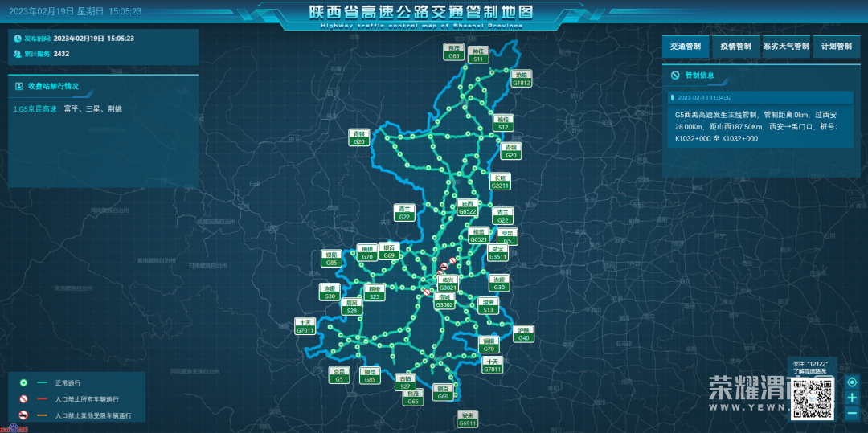Click the 正常通行 legend entry
Image resolution: width=868 pixels, height=433 pixels.
click(68, 383)
